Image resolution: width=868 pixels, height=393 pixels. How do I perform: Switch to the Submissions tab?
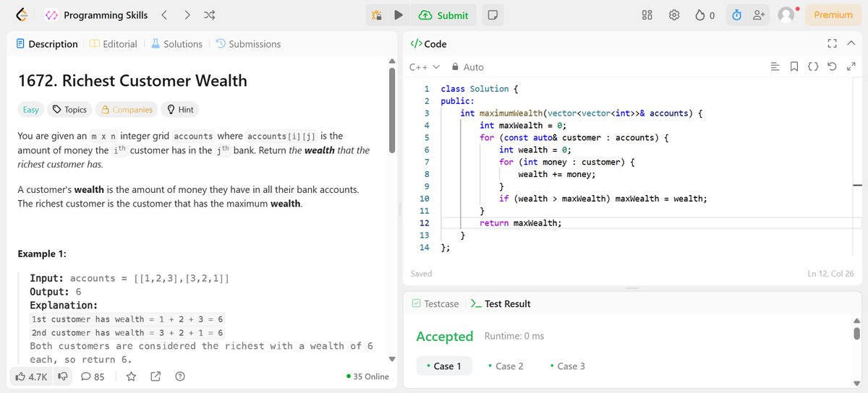click(x=249, y=44)
